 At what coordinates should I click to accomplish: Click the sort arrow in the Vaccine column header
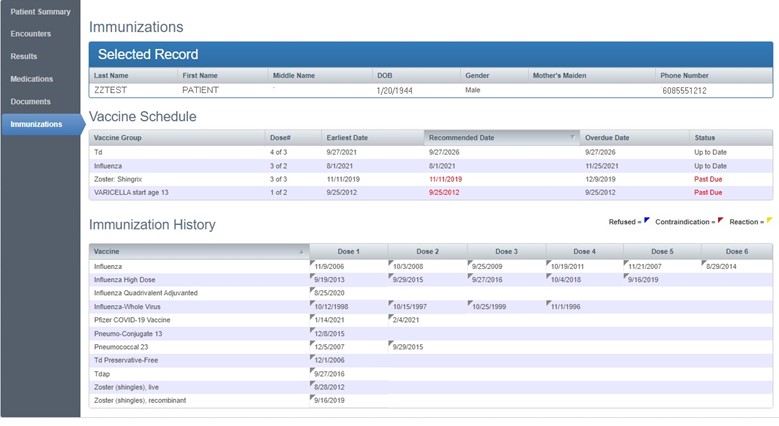point(301,252)
